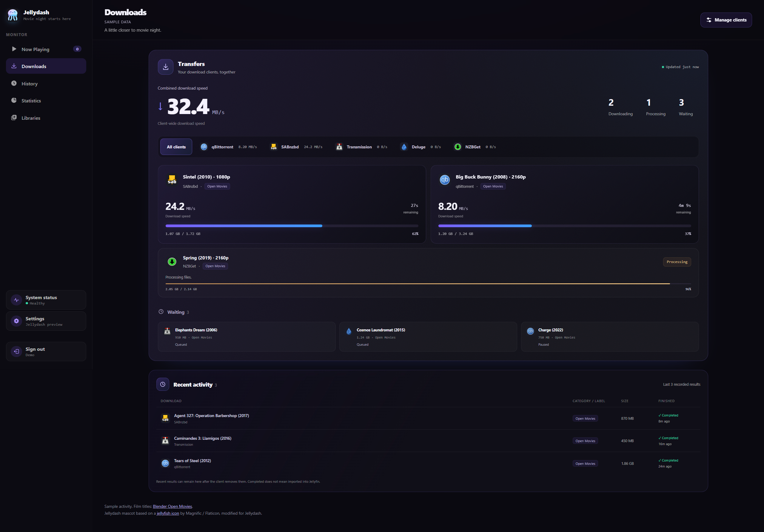This screenshot has width=764, height=532.
Task: Click Open Movies label in Agent 327 row
Action: pyautogui.click(x=585, y=419)
